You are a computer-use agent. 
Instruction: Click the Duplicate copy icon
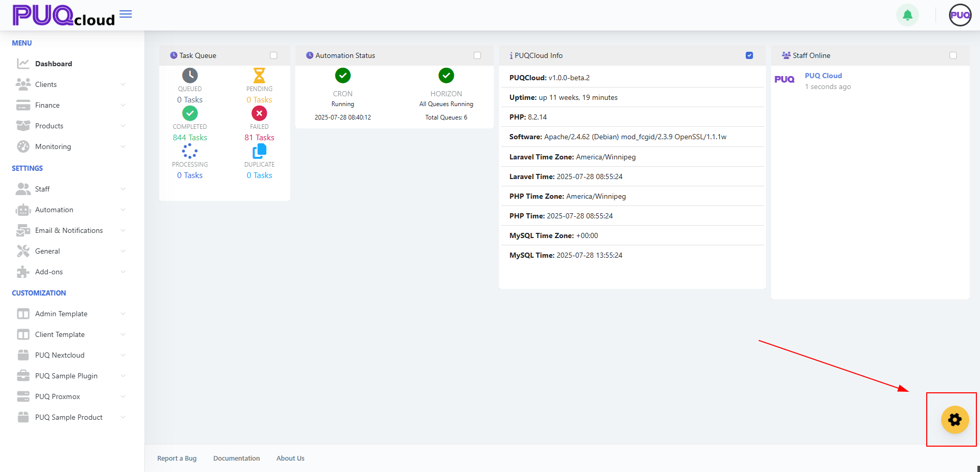tap(259, 151)
